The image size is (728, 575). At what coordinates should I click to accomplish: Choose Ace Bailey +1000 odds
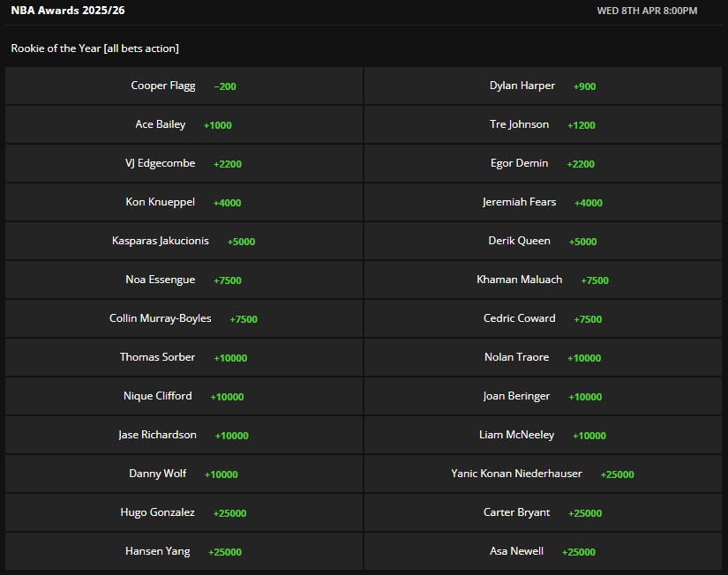(x=184, y=124)
